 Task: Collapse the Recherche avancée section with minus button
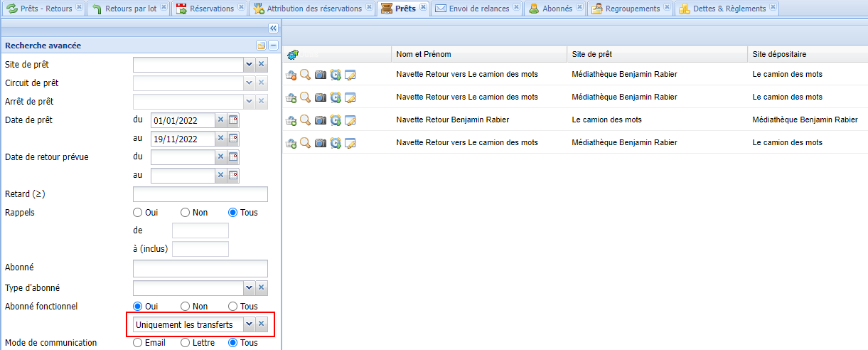click(x=273, y=46)
